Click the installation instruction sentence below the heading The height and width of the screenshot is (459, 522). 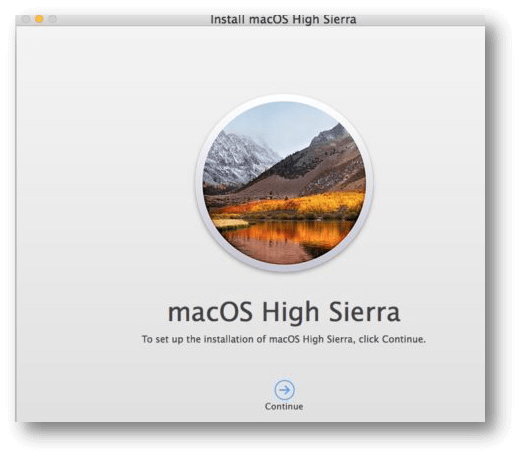coord(284,339)
